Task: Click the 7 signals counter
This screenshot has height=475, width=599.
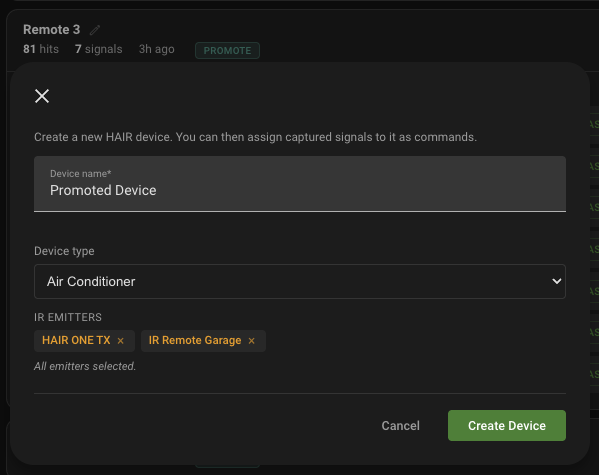Action: (99, 49)
